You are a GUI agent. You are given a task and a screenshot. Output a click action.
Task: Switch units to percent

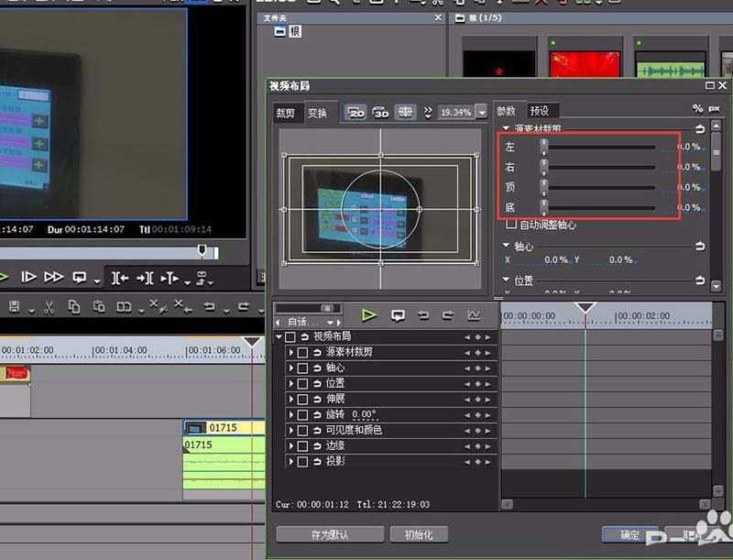click(698, 108)
